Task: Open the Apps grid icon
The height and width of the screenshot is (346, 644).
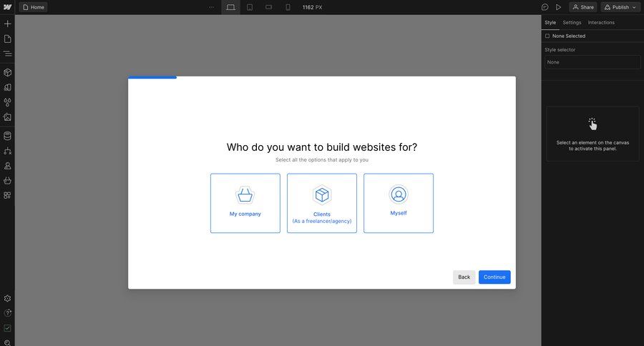Action: tap(7, 195)
